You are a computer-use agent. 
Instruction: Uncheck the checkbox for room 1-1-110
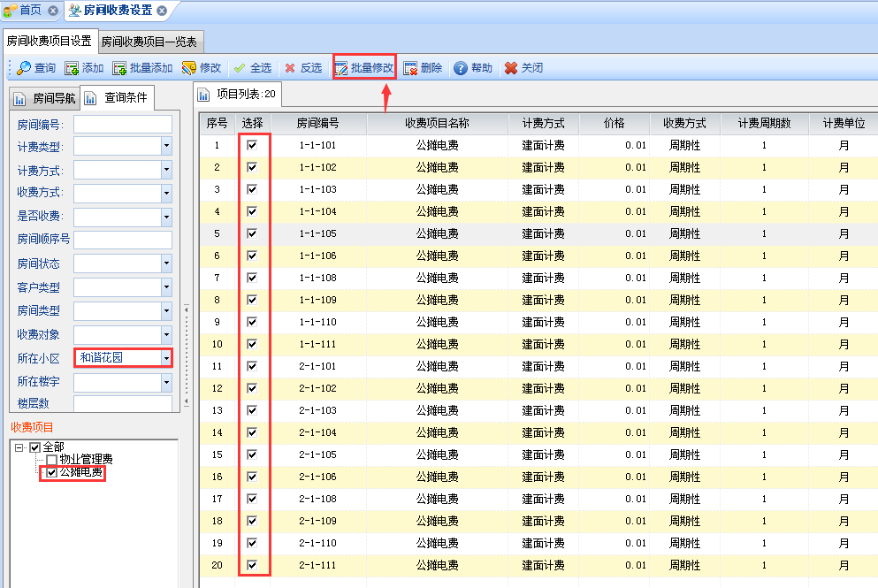(x=252, y=322)
